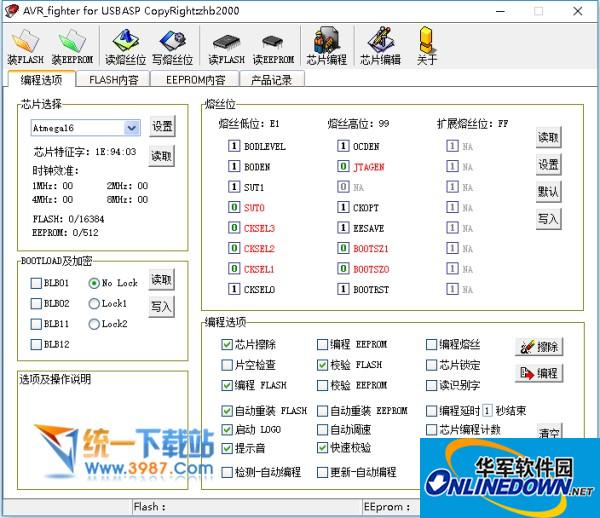Toggle the BODEN fuse bit

pyautogui.click(x=234, y=166)
